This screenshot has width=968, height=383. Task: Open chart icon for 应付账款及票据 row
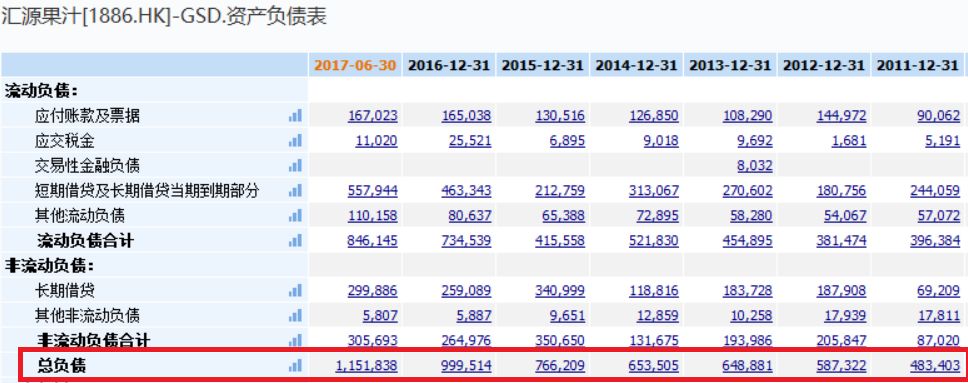click(x=295, y=116)
